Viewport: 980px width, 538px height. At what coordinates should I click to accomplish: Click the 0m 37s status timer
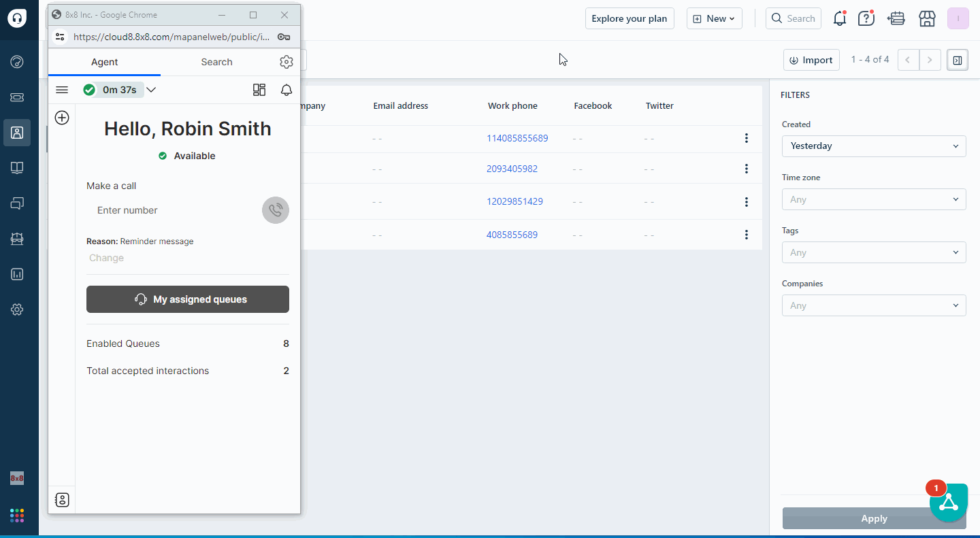pos(120,90)
